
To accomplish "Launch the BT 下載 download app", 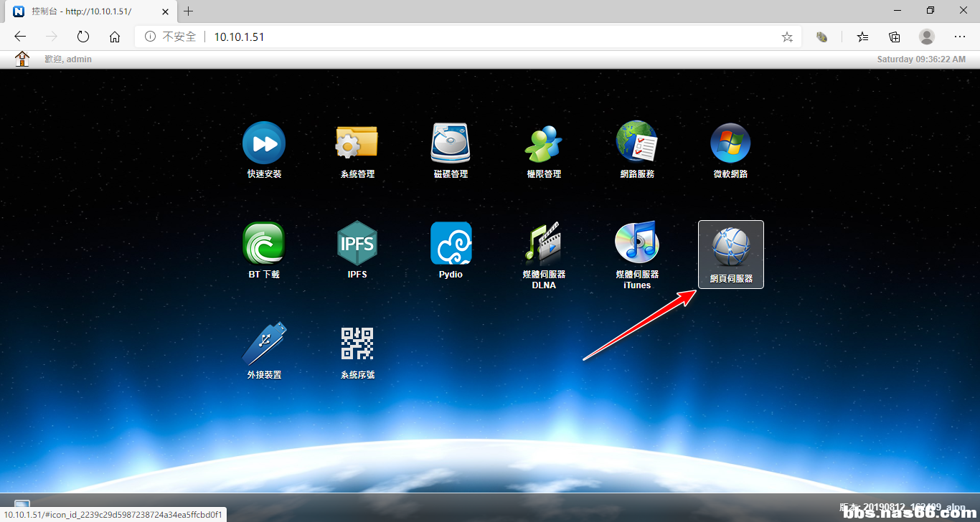I will (x=264, y=250).
